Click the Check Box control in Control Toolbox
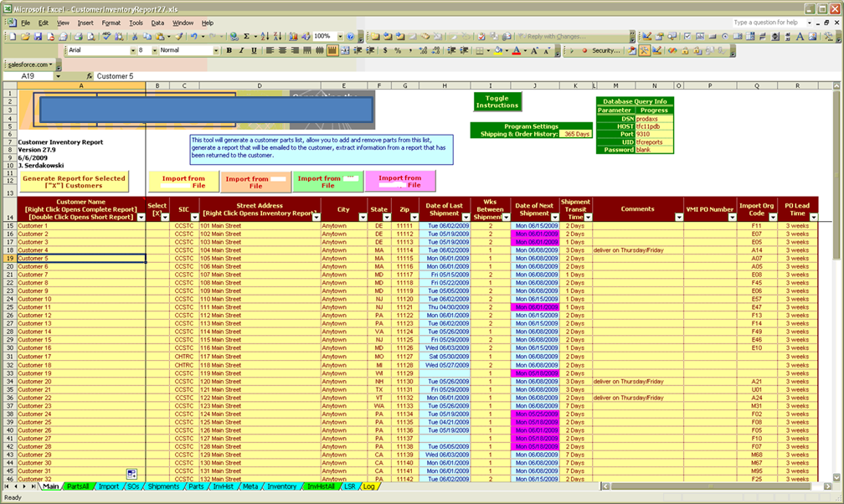 pyautogui.click(x=687, y=37)
